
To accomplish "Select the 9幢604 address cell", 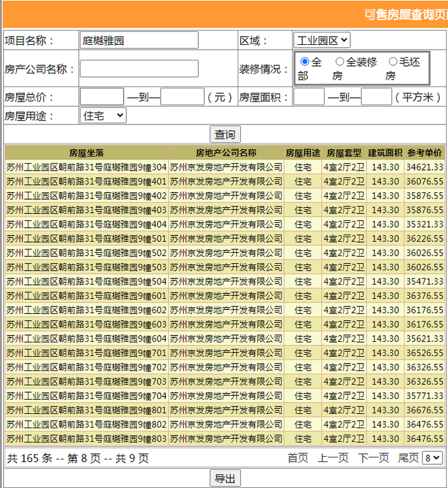I will pyautogui.click(x=86, y=339).
